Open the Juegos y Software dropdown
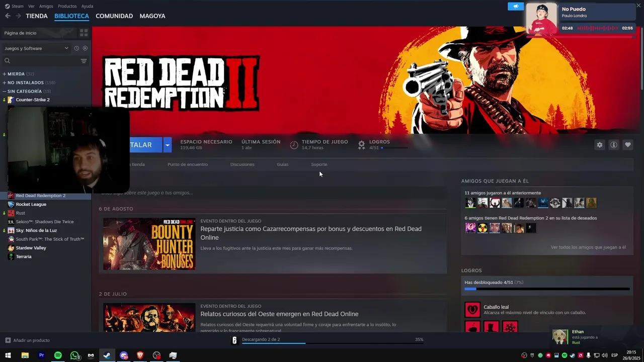Screen dimensions: 644x362 (x=36, y=48)
